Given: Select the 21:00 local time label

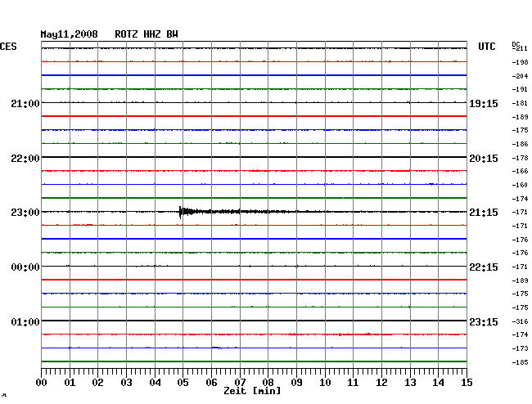Looking at the screenshot, I should pos(25,103).
